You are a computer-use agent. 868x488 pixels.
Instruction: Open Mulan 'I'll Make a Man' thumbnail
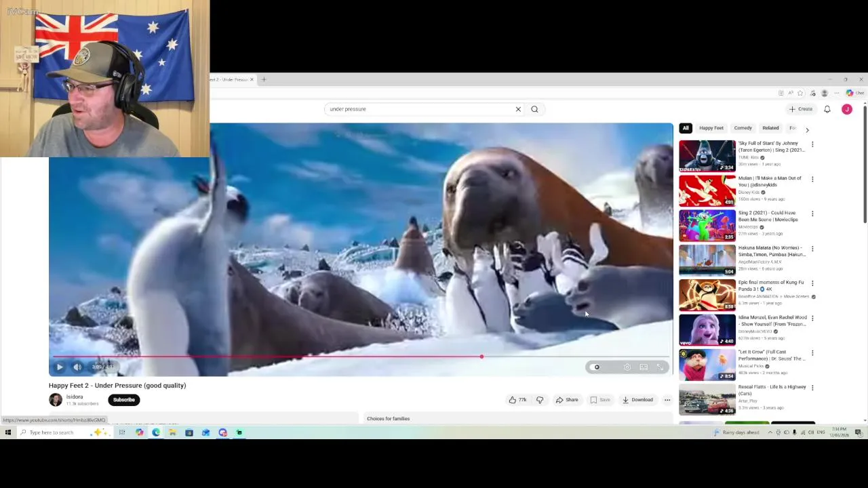pyautogui.click(x=707, y=190)
